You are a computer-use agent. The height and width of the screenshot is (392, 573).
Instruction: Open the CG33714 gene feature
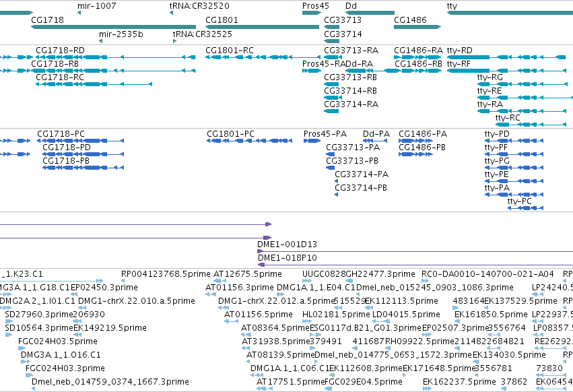[331, 41]
